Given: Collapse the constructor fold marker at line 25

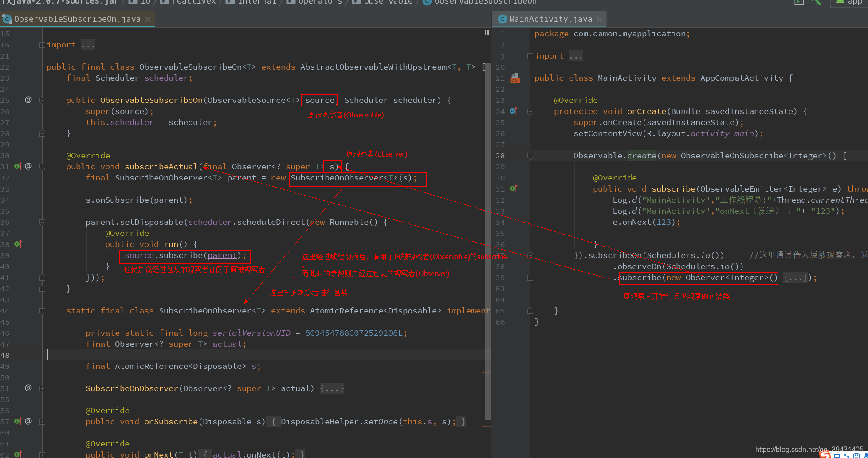Looking at the screenshot, I should point(42,100).
